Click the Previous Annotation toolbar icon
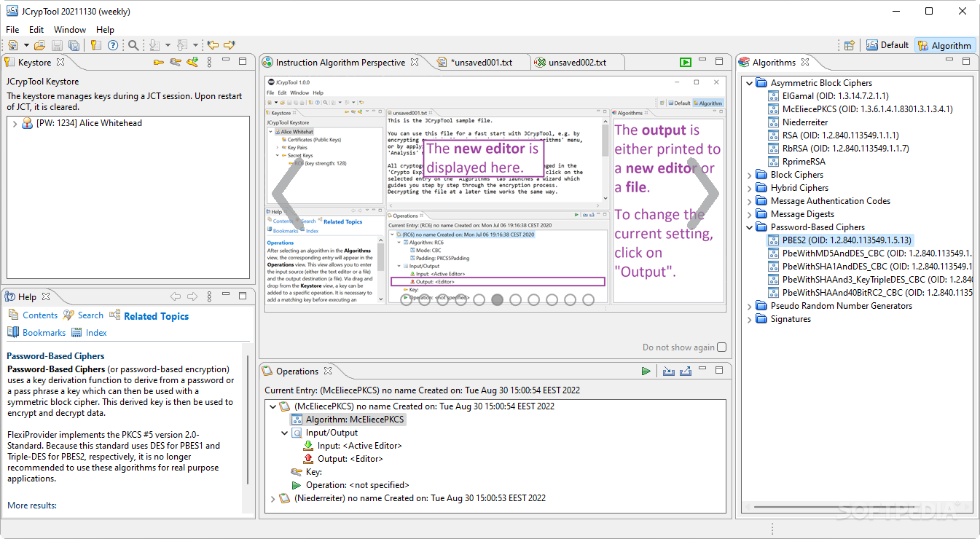The height and width of the screenshot is (539, 980). coord(182,45)
